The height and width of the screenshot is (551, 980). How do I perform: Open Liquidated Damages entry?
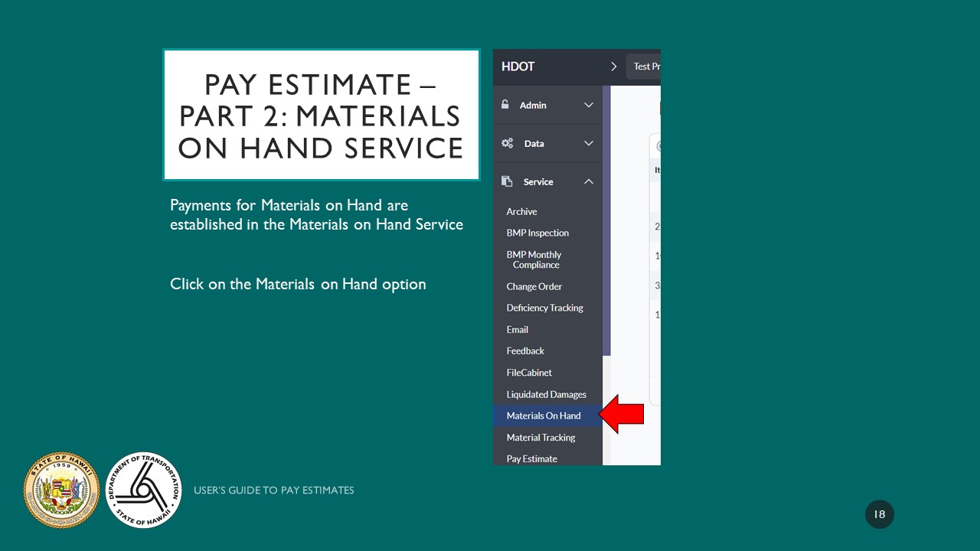546,394
